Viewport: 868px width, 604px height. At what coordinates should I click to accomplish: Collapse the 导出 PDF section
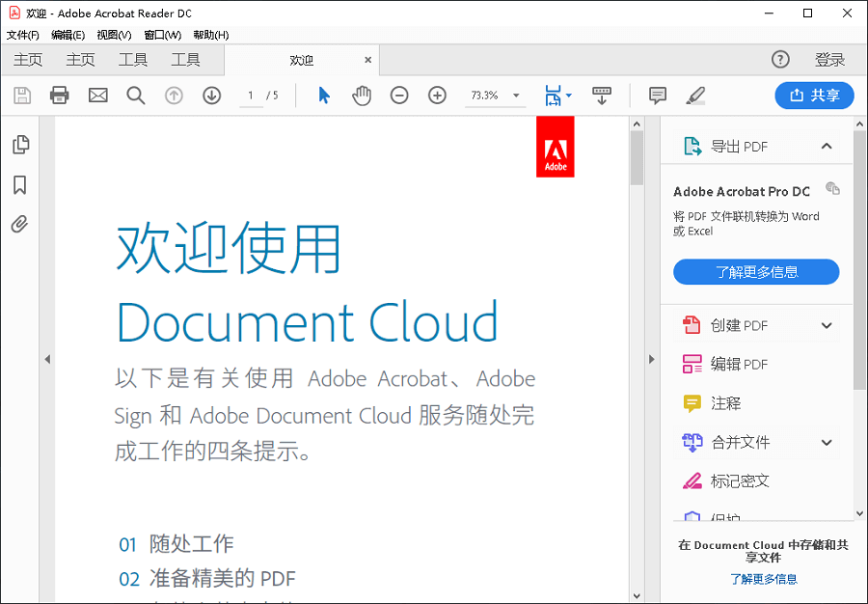coord(826,145)
